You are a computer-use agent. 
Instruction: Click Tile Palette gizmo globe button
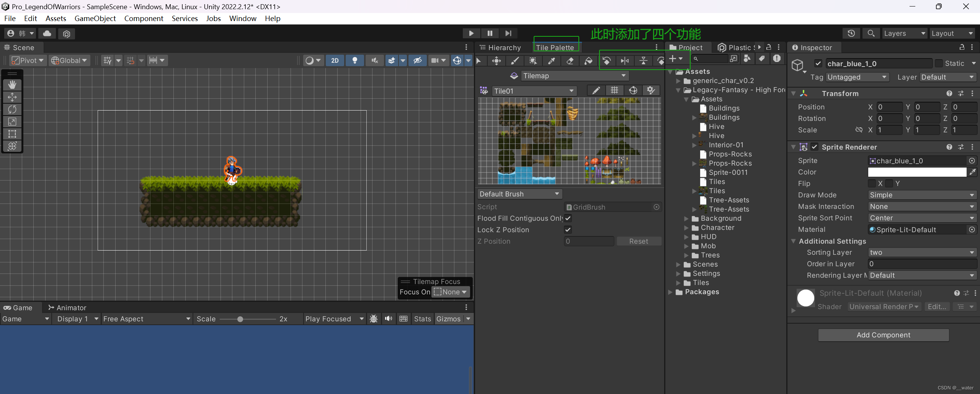633,90
